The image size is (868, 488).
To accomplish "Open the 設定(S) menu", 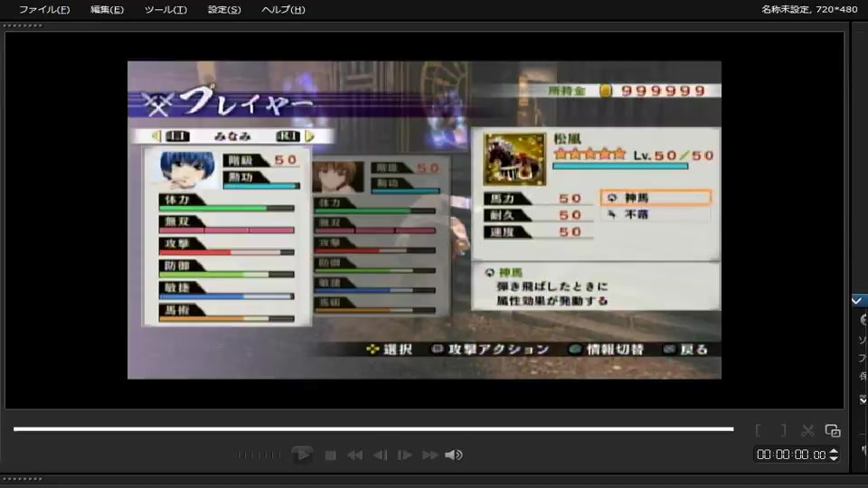I will click(x=224, y=9).
